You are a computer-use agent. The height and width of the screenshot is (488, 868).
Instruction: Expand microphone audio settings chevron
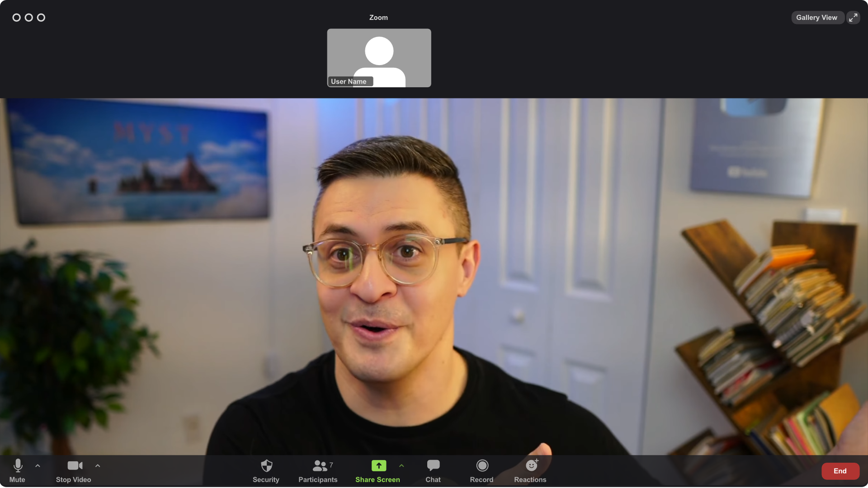point(38,466)
